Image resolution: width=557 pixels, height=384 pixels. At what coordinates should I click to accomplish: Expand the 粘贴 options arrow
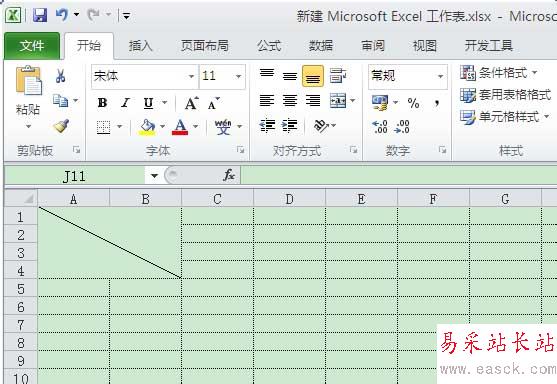pyautogui.click(x=28, y=126)
